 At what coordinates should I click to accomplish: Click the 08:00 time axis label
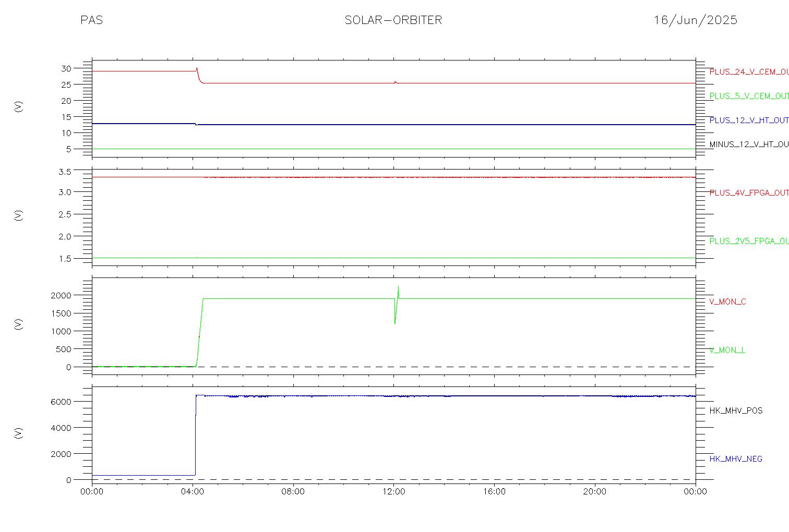tap(293, 492)
